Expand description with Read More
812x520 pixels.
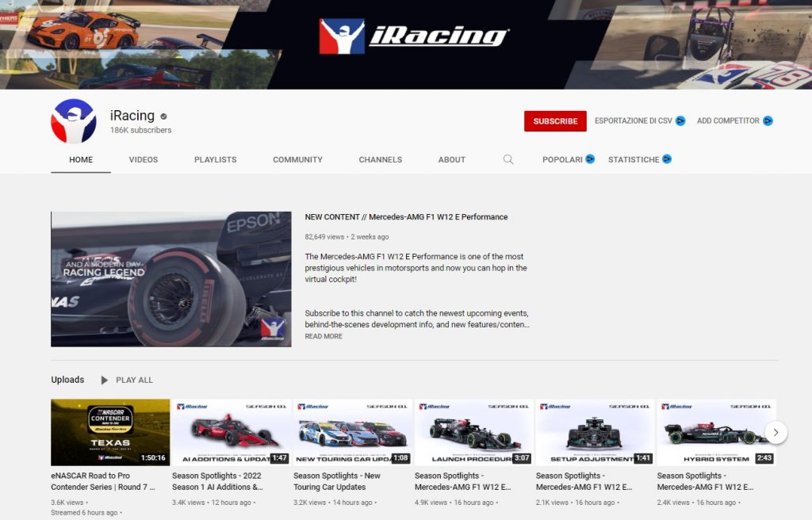click(324, 336)
